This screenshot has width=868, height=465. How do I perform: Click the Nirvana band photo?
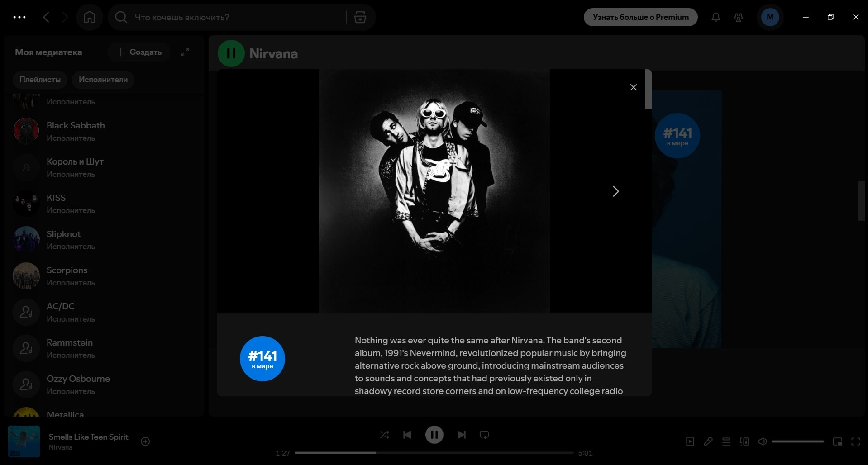[434, 191]
